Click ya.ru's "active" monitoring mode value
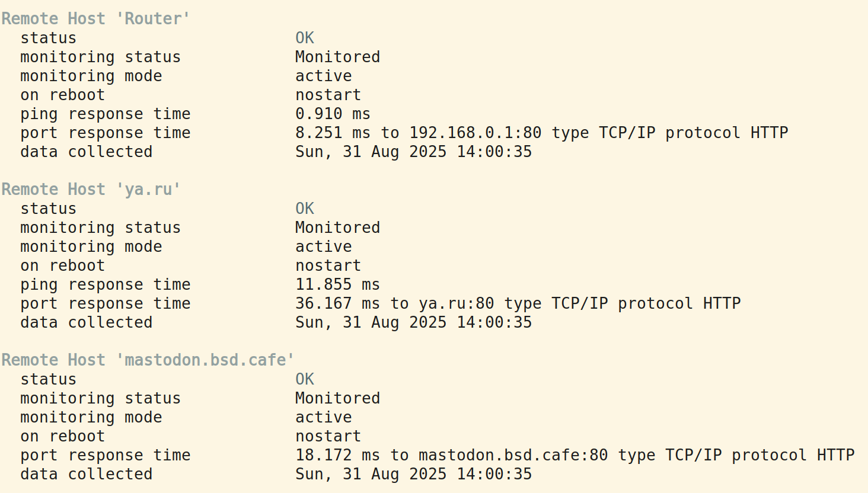The height and width of the screenshot is (493, 868). pyautogui.click(x=323, y=246)
